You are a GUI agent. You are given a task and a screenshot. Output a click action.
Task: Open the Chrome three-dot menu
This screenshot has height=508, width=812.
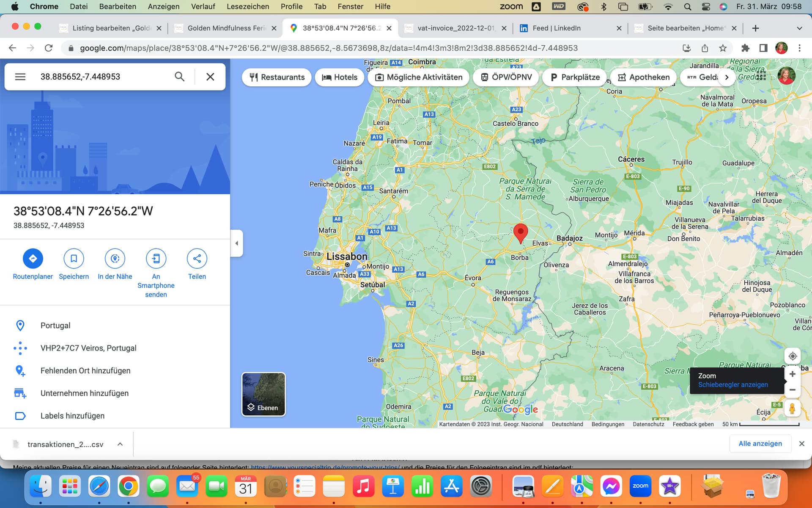tap(799, 48)
